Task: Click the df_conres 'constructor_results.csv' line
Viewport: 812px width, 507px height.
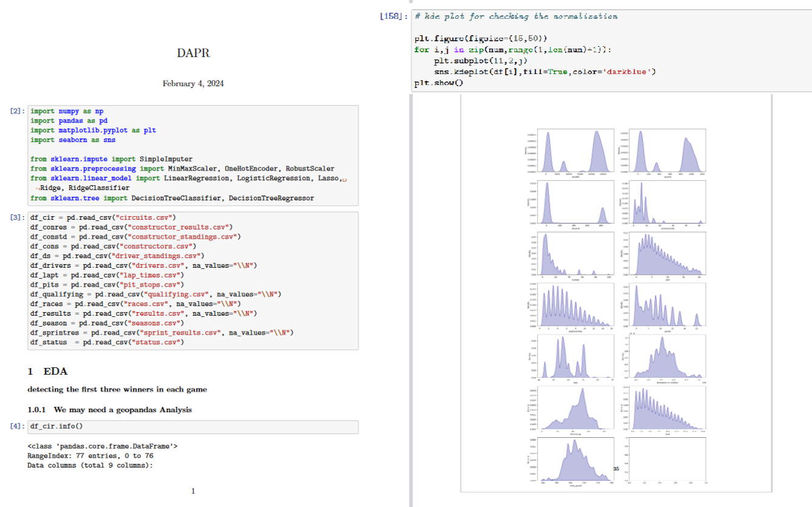Action: point(132,227)
